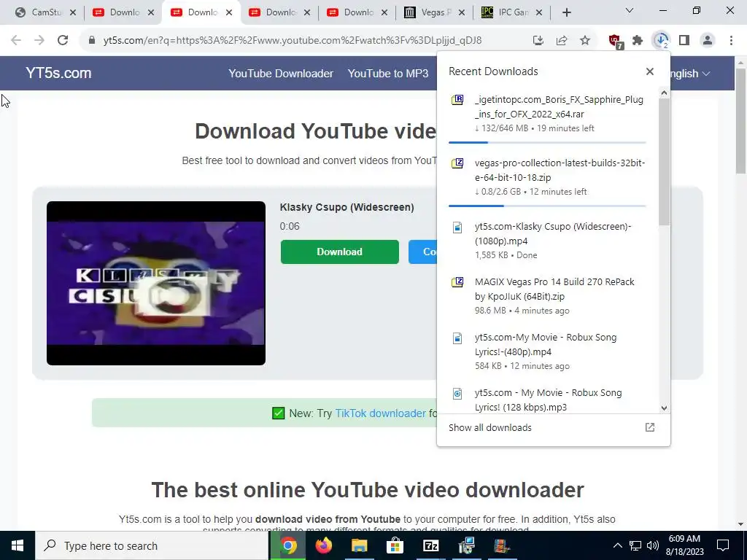Viewport: 747px width, 560px height.
Task: Open the Extensions puzzle icon
Action: (x=638, y=41)
